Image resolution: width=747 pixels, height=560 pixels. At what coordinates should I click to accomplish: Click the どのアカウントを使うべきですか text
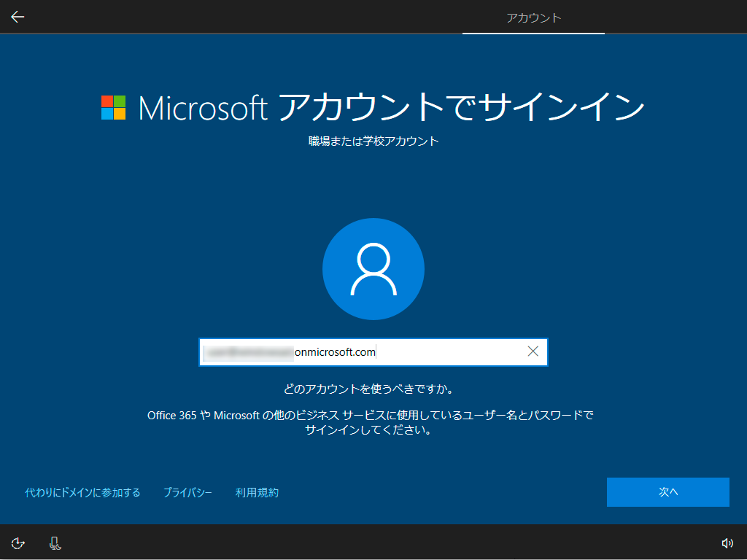(x=373, y=389)
